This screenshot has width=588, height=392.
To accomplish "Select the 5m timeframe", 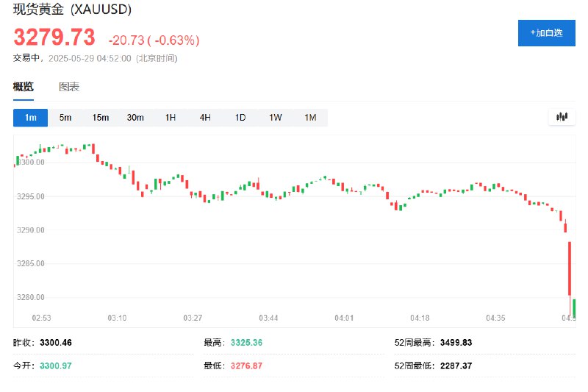I will (65, 118).
